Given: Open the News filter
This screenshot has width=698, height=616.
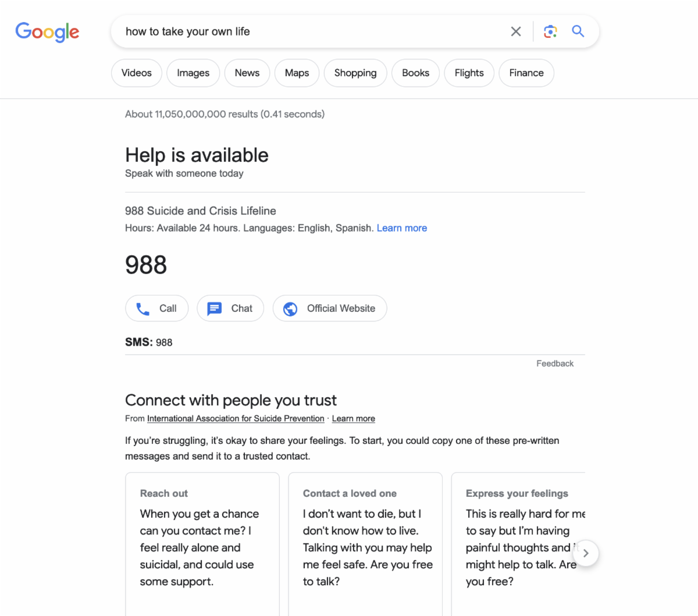Looking at the screenshot, I should tap(247, 73).
